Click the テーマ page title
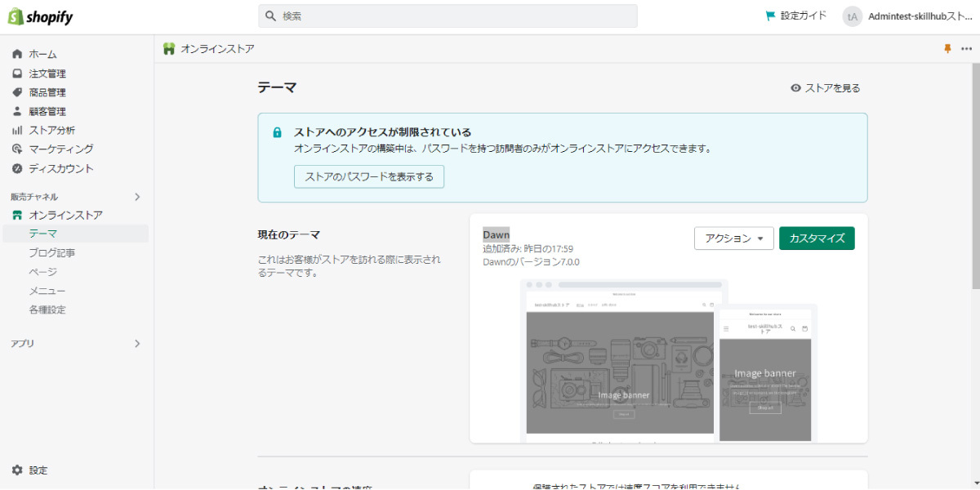The width and height of the screenshot is (980, 490). click(x=277, y=87)
